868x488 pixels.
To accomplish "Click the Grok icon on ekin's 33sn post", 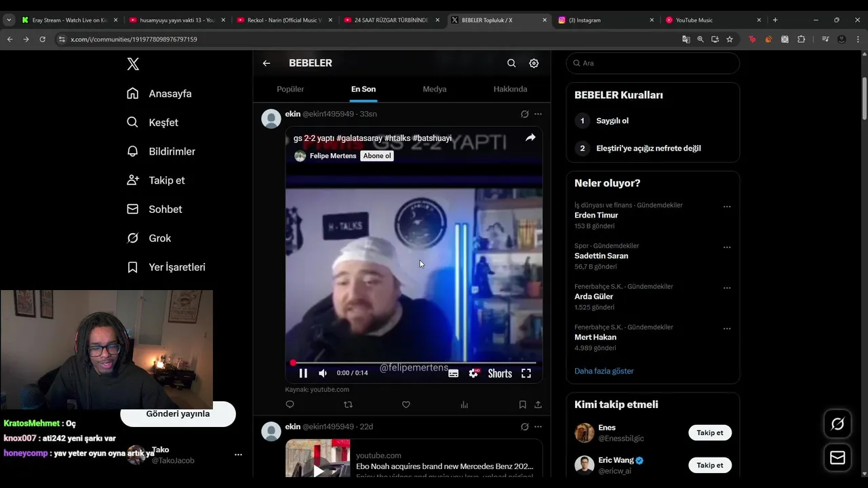I will 524,114.
